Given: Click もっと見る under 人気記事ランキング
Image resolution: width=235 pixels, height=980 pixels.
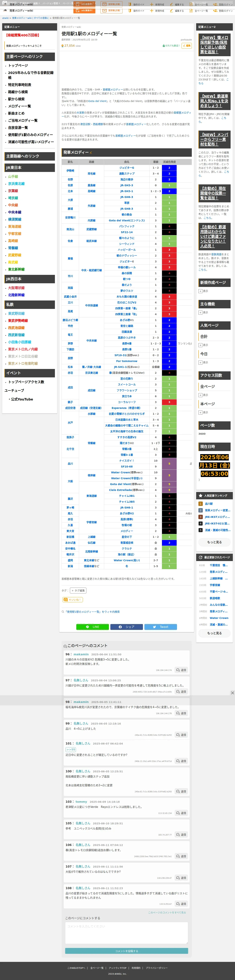Looking at the screenshot, I should tap(214, 542).
